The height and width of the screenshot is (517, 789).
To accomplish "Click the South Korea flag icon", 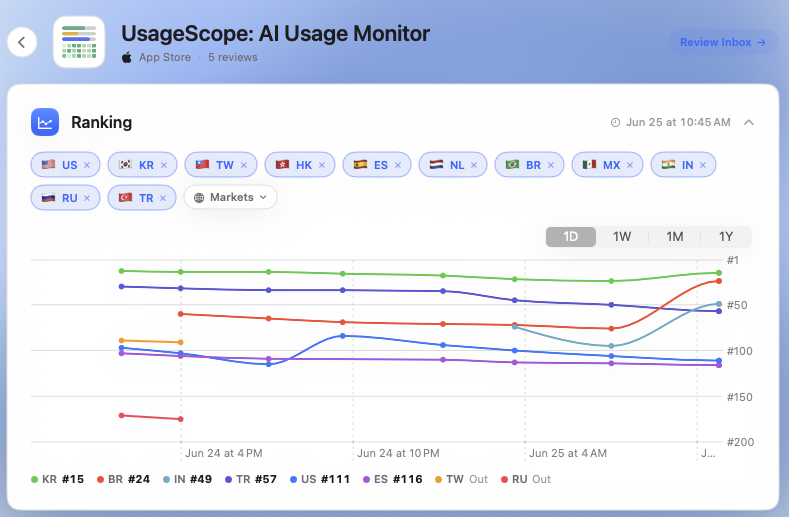I will (x=125, y=165).
